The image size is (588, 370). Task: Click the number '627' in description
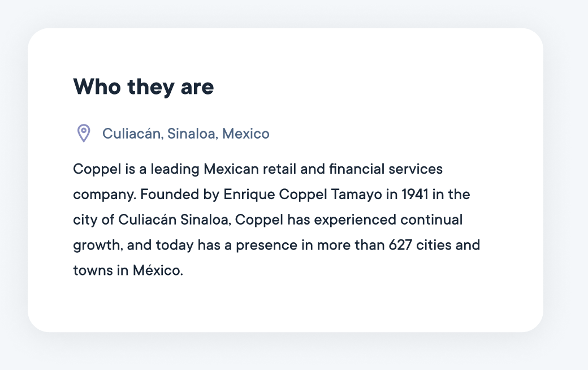[x=400, y=245]
